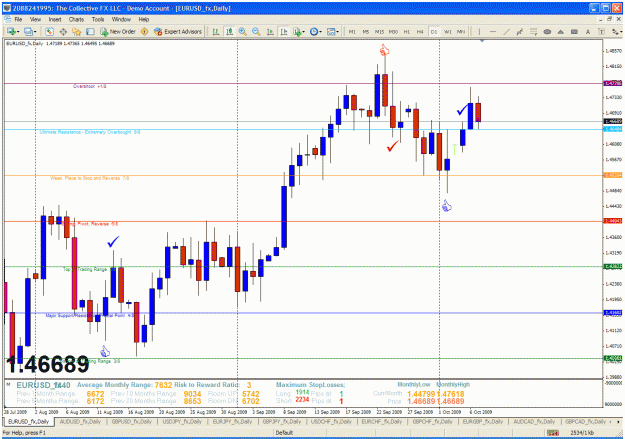
Task: Open the Arrows objects dropdown
Action: (x=616, y=31)
